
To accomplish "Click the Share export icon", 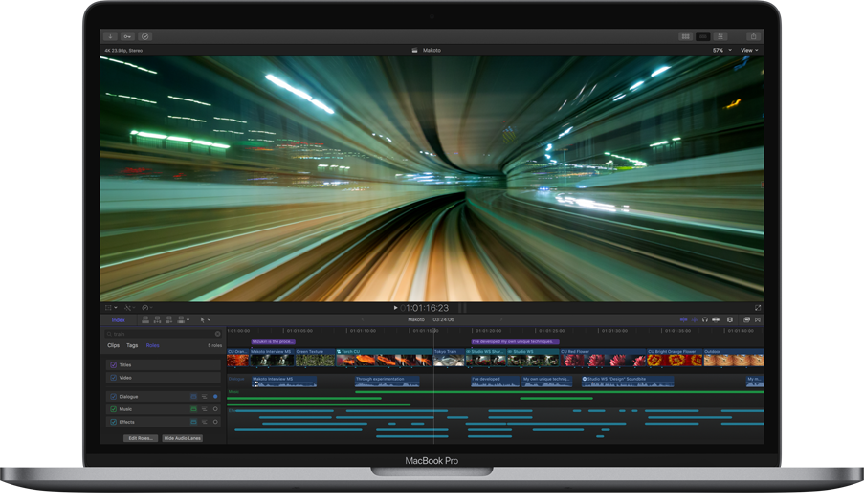I will 753,36.
